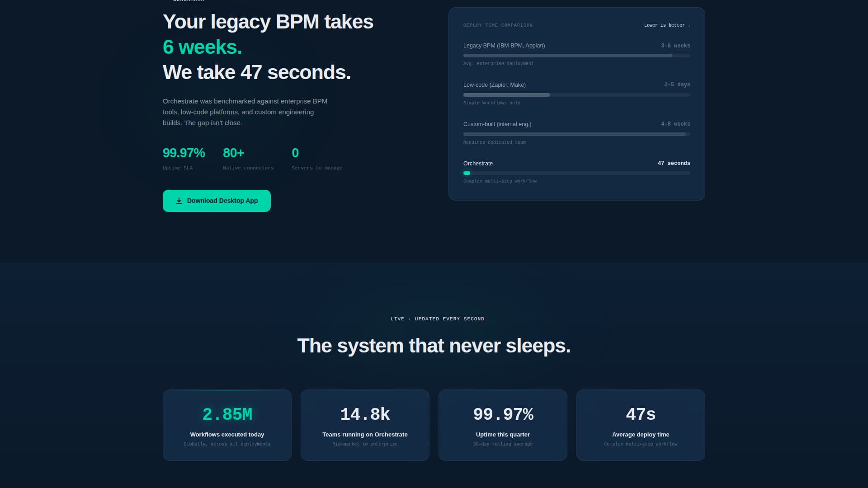The image size is (868, 488).
Task: Select the Low-code (Zapier, Make) progress bar
Action: click(576, 95)
